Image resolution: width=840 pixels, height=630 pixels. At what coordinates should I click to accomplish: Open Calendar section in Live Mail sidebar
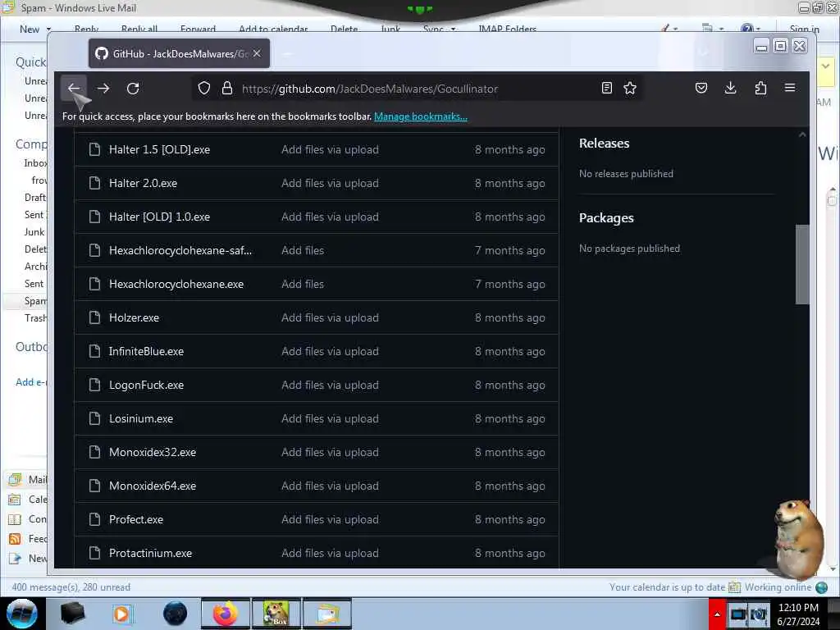click(x=28, y=500)
